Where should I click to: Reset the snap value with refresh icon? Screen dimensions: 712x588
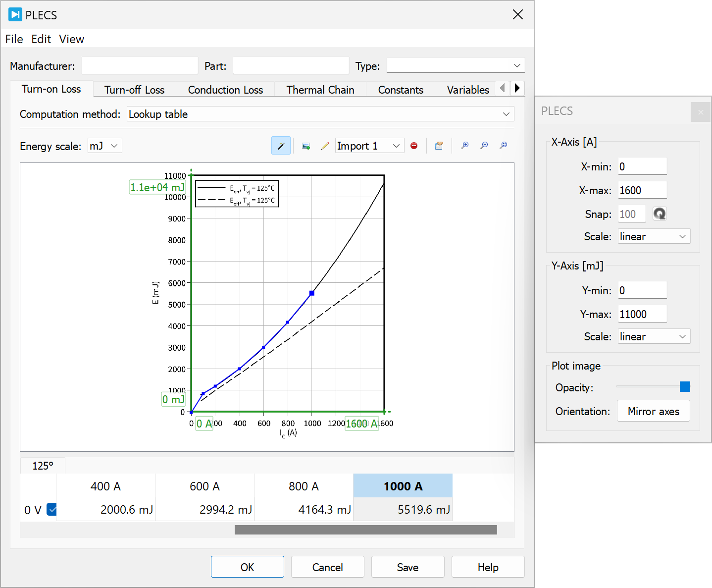pyautogui.click(x=659, y=214)
